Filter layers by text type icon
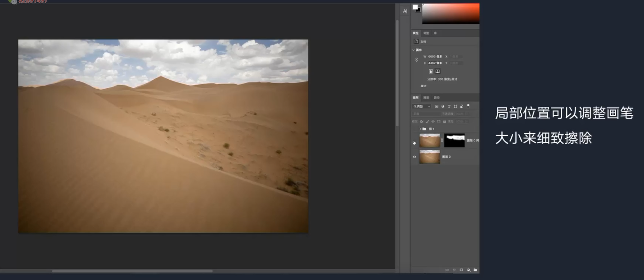The height and width of the screenshot is (280, 644). [449, 106]
